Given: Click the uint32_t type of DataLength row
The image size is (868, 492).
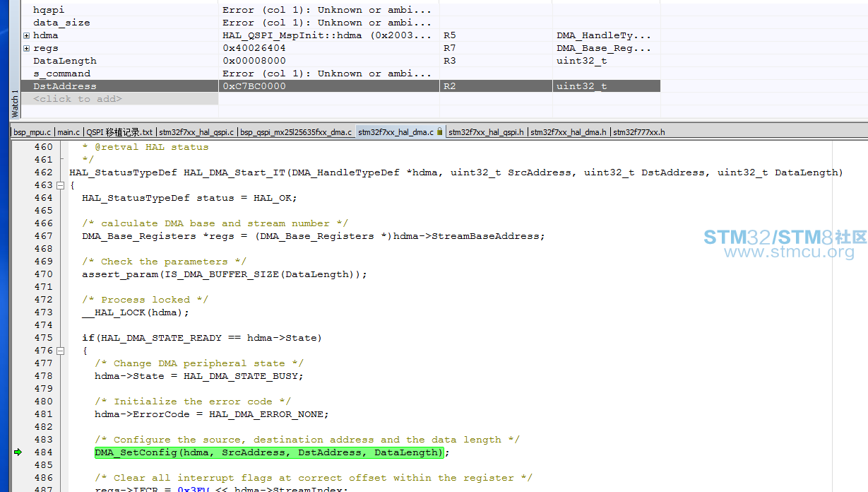Looking at the screenshot, I should pos(582,61).
